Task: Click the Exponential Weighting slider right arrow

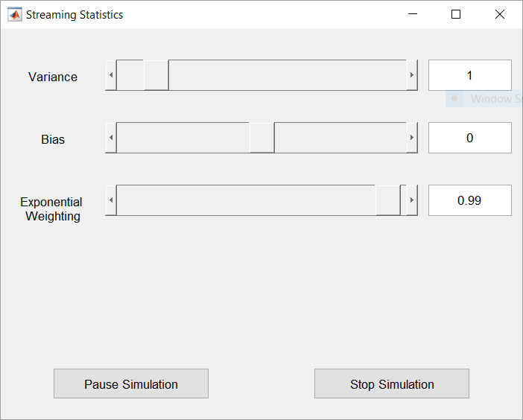Action: pos(412,200)
